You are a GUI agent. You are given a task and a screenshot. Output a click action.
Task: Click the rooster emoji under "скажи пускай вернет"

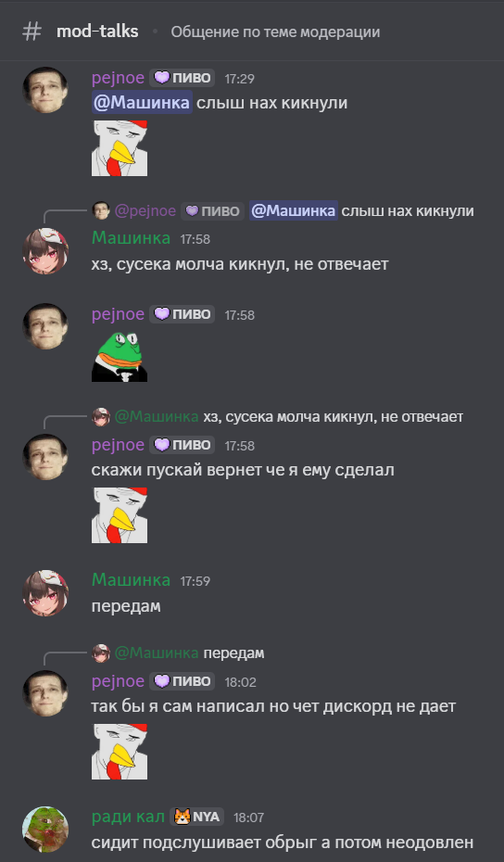click(120, 515)
